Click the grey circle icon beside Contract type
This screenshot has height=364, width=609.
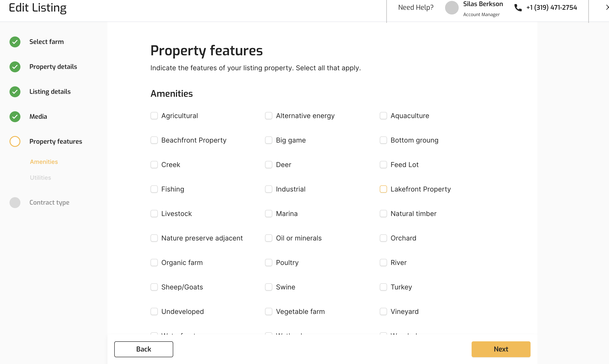tap(15, 203)
